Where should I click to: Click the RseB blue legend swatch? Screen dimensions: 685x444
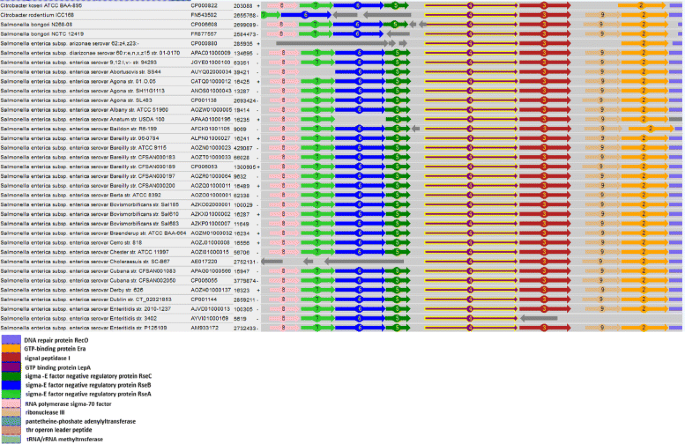tap(11, 385)
